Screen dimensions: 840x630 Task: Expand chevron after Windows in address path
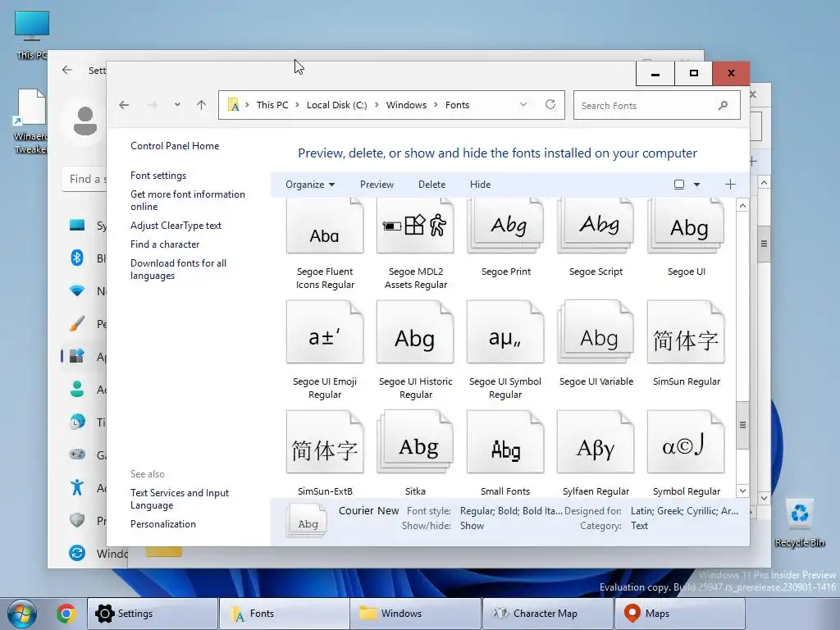pos(436,105)
